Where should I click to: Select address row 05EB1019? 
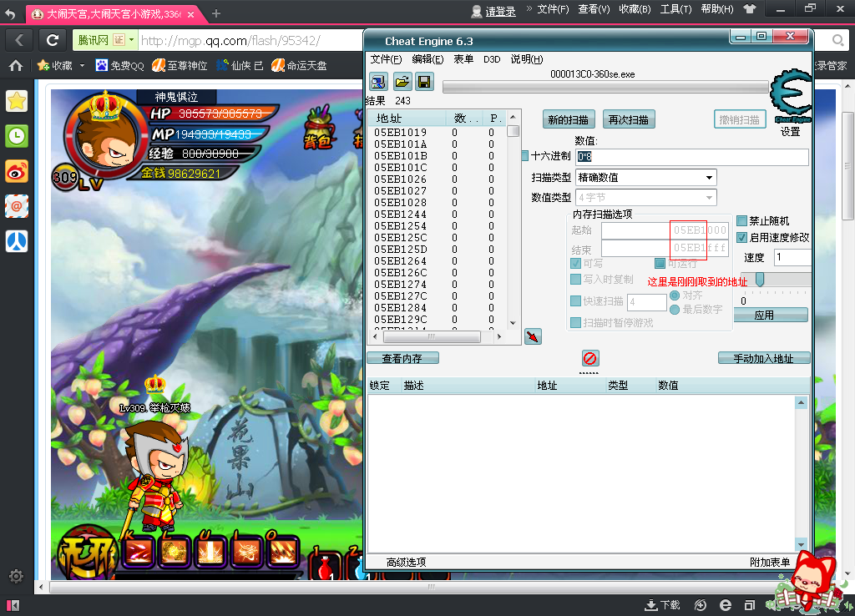click(x=439, y=133)
